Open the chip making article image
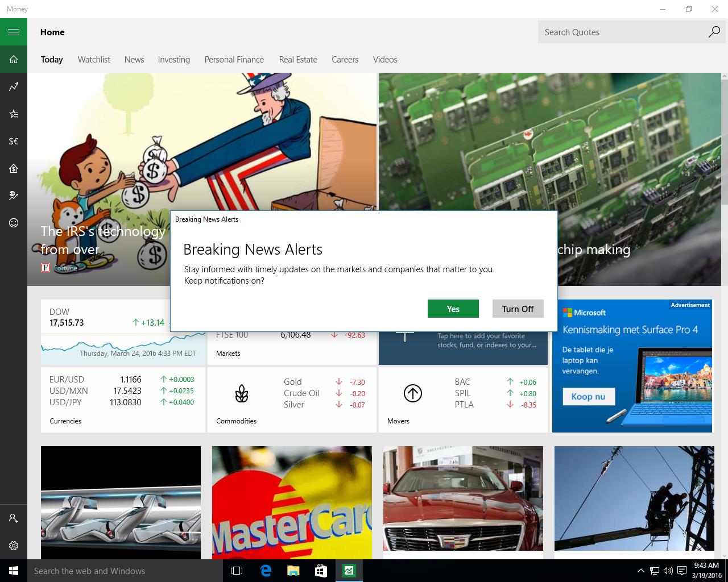 click(x=549, y=179)
